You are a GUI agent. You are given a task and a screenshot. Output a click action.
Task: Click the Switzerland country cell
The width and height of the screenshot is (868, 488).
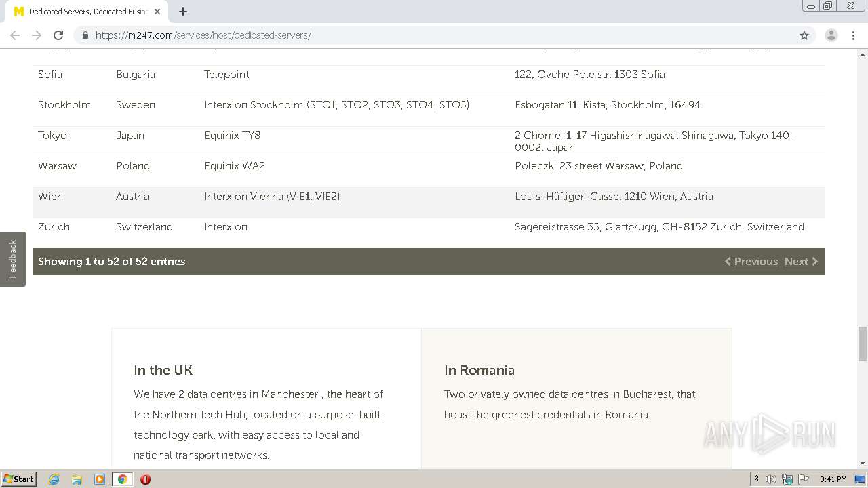click(x=144, y=227)
